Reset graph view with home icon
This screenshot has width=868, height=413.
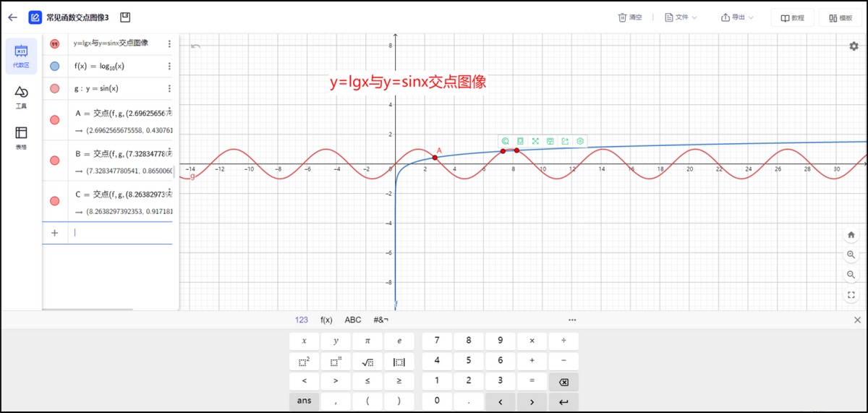pyautogui.click(x=851, y=234)
